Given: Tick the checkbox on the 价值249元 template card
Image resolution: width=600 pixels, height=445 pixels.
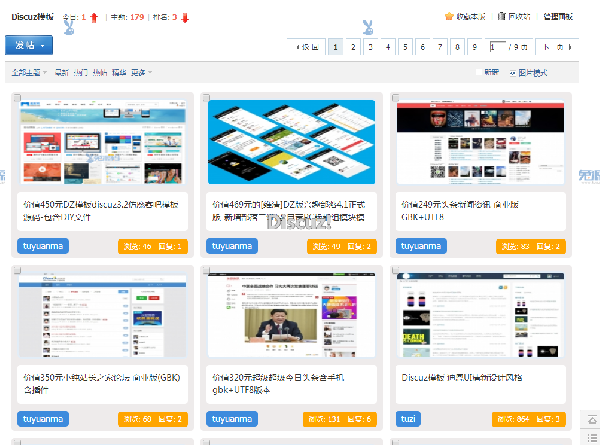Looking at the screenshot, I should 396,98.
